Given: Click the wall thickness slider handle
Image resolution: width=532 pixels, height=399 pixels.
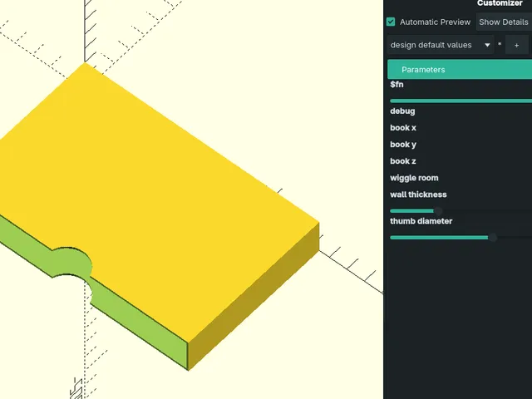Looking at the screenshot, I should tap(438, 211).
